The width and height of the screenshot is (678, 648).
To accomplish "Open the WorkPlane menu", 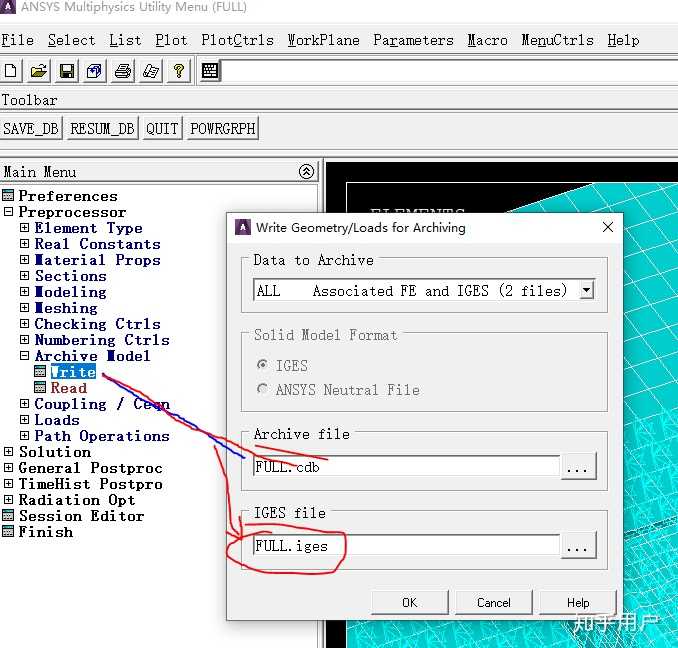I will click(323, 40).
